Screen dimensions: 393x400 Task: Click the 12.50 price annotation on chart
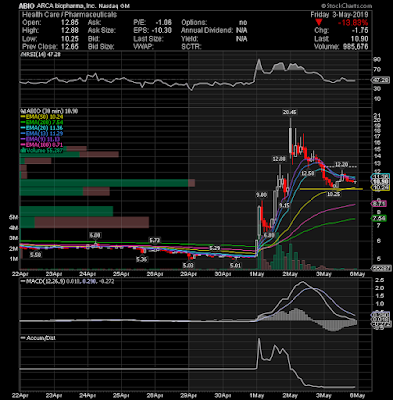pyautogui.click(x=307, y=174)
